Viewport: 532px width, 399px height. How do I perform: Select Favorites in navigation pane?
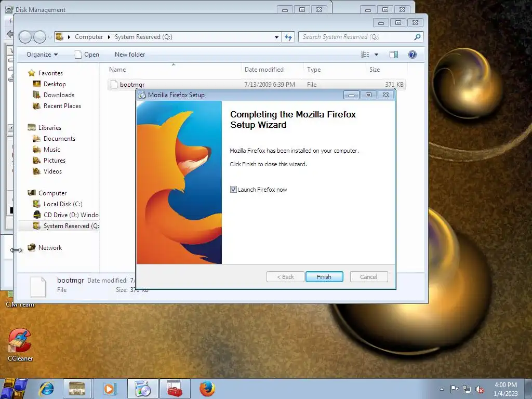(50, 73)
